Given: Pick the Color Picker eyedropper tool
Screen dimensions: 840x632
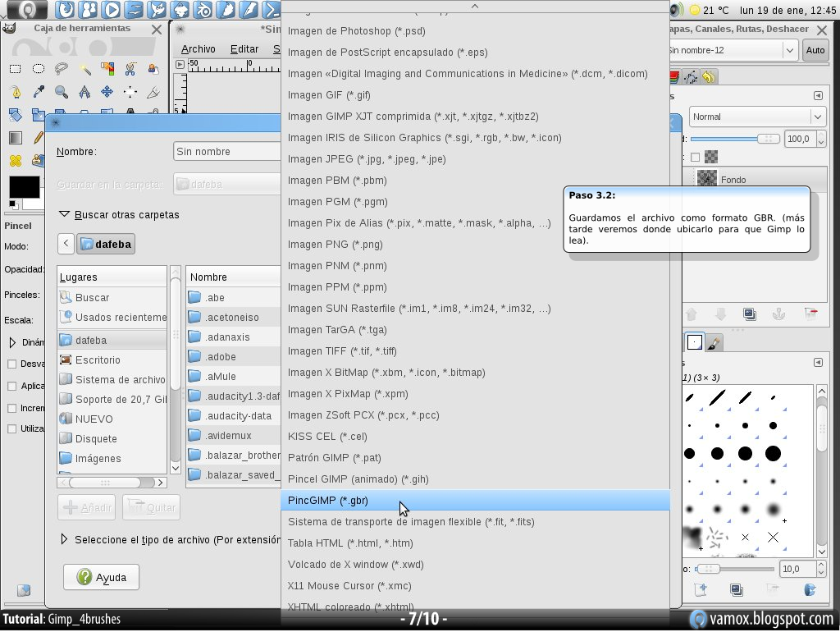Looking at the screenshot, I should [x=38, y=92].
